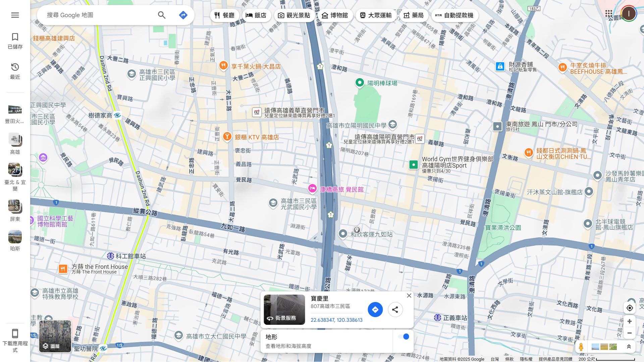Screen dimensions: 644x362
Task: Open the Saved (已儲存) places panel
Action: pyautogui.click(x=15, y=41)
